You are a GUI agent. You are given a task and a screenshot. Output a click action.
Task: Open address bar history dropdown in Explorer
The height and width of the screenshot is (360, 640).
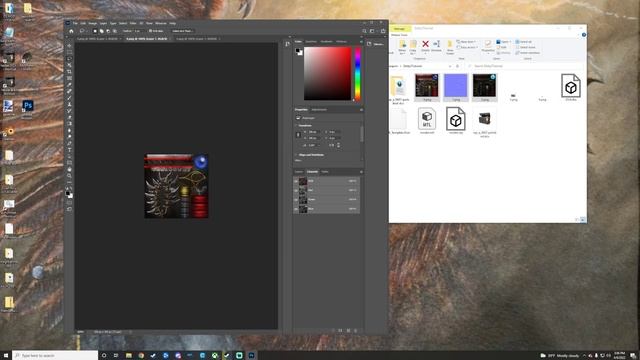coord(450,66)
